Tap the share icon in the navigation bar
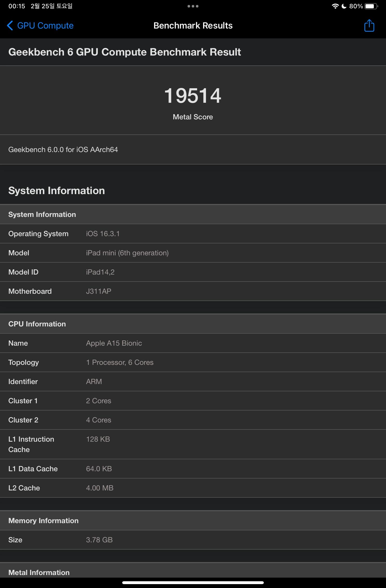Screen dimensions: 386x588 point(369,25)
